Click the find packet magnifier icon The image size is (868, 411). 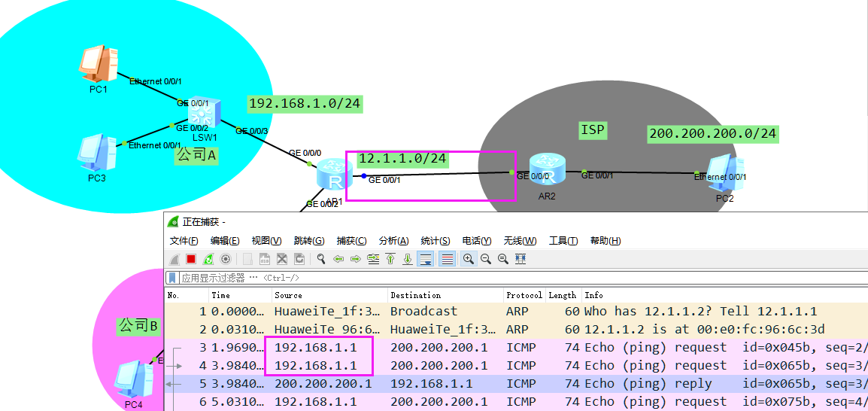coord(321,259)
